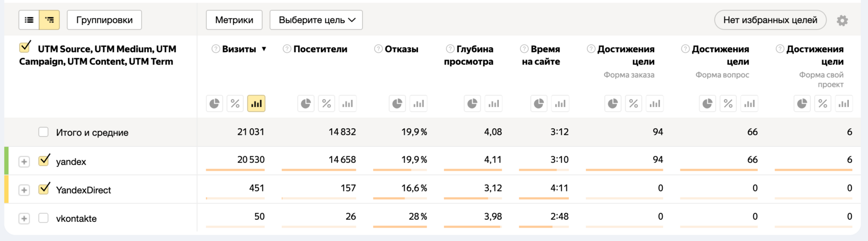Expand the yandex source row
This screenshot has height=241, width=868.
[x=24, y=162]
